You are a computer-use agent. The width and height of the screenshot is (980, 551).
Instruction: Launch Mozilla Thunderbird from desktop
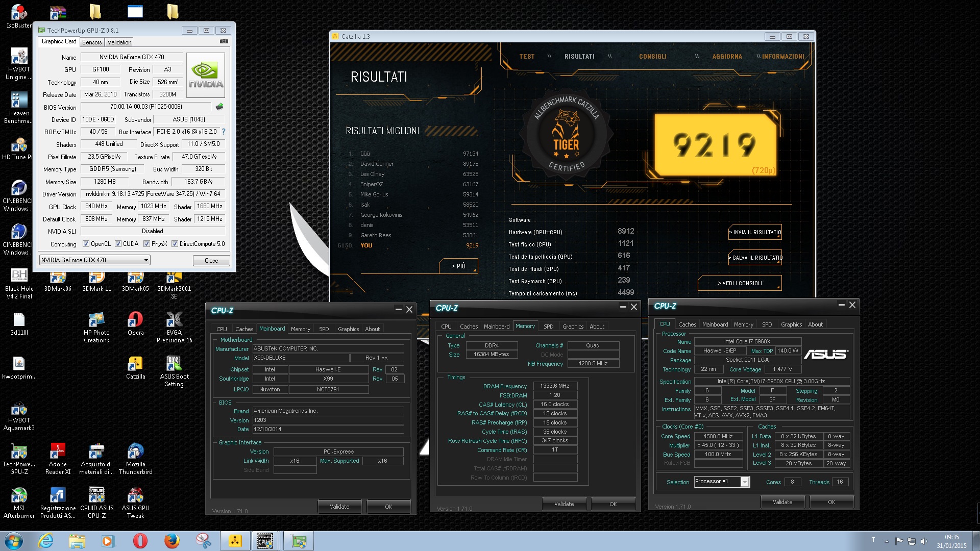(135, 460)
